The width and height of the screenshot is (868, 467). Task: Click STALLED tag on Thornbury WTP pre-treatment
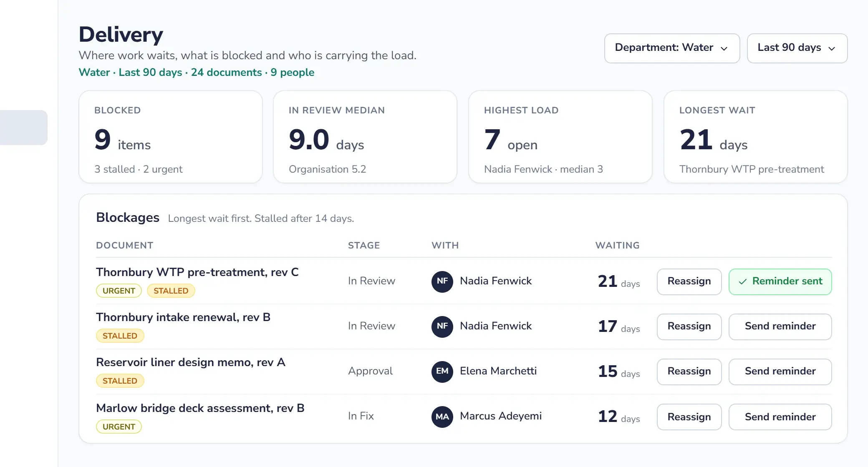(171, 291)
